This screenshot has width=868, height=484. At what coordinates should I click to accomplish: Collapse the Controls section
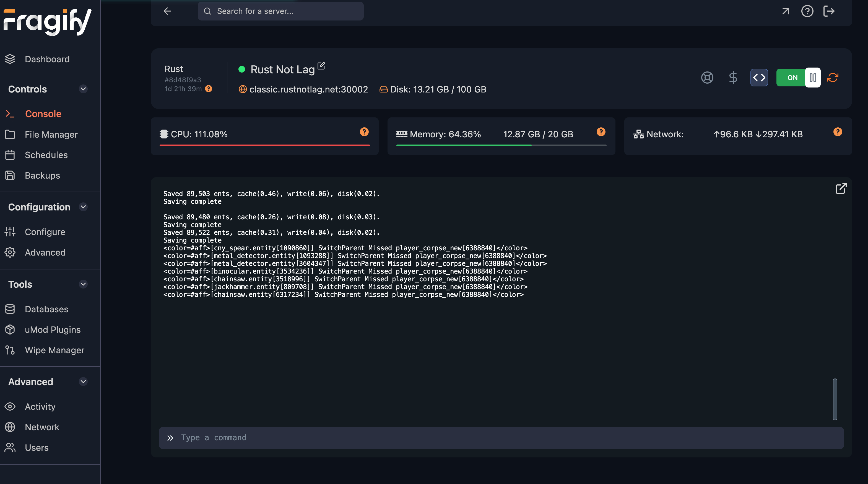83,89
